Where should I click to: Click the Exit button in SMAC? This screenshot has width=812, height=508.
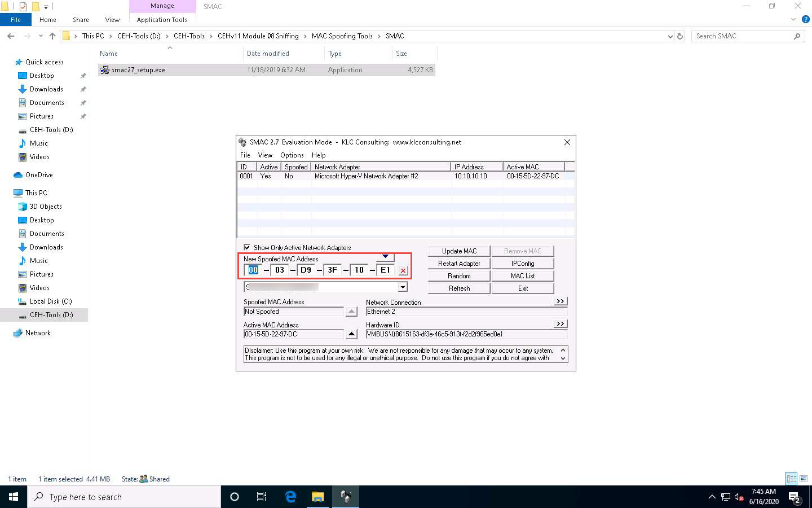coord(523,288)
